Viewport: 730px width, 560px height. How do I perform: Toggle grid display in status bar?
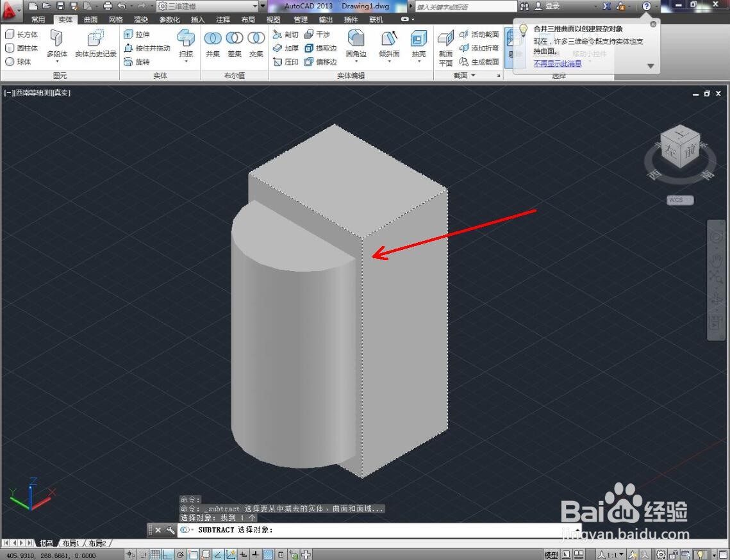155,554
